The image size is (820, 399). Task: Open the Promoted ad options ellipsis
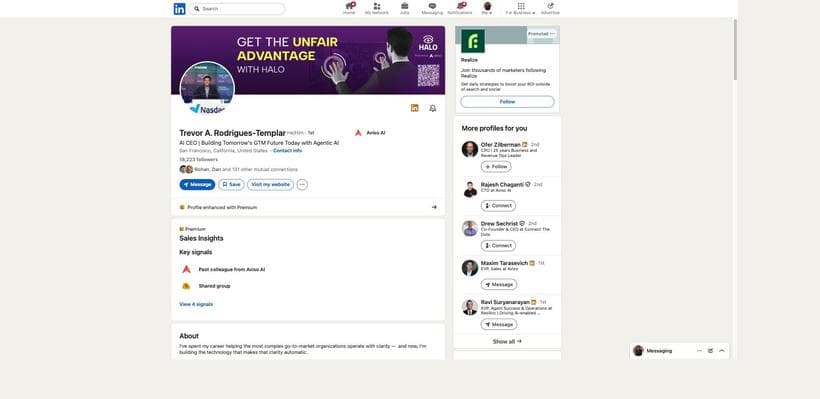point(552,34)
